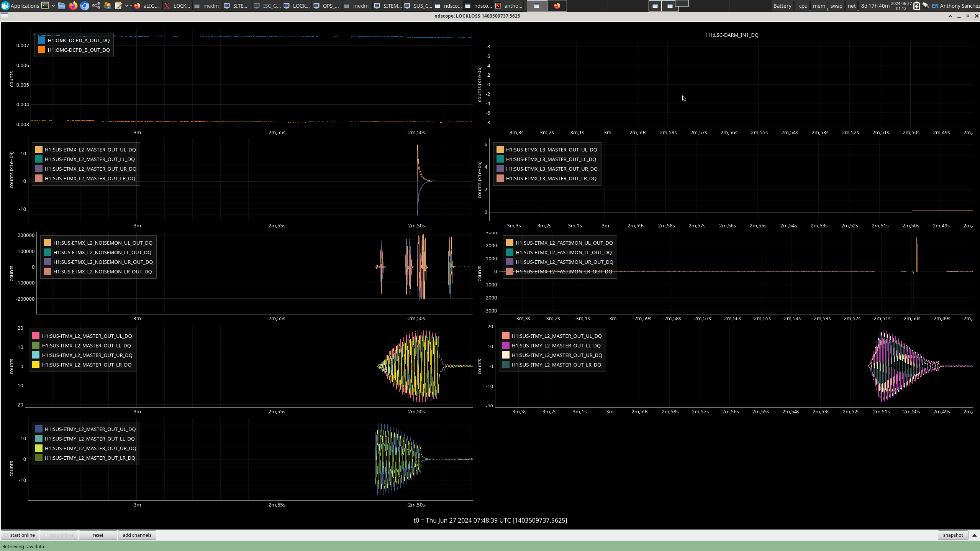Open the users icon in the top panel
The width and height of the screenshot is (980, 551).
[107, 6]
